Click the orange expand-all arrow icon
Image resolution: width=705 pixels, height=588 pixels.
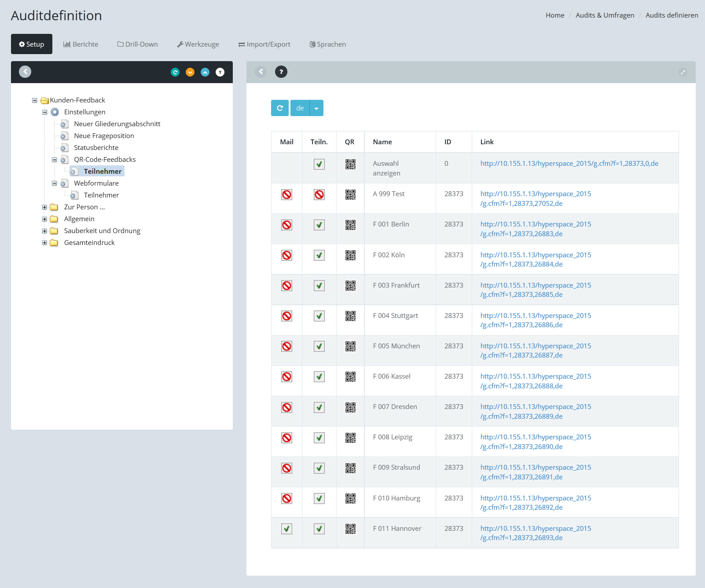190,72
